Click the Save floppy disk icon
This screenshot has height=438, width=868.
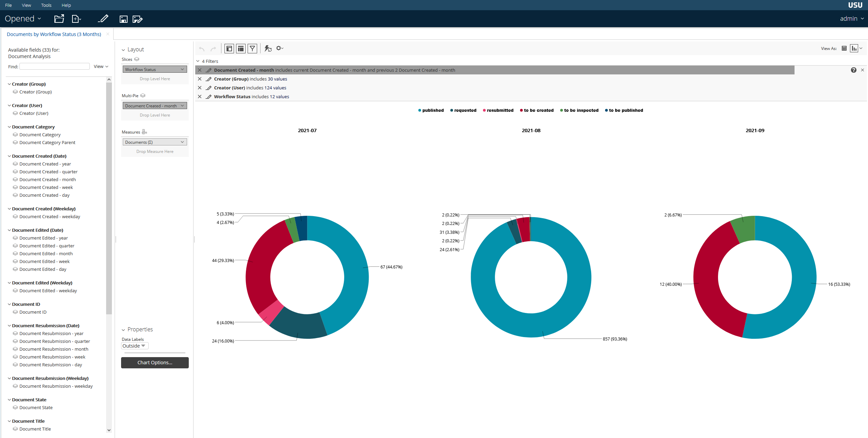tap(123, 19)
